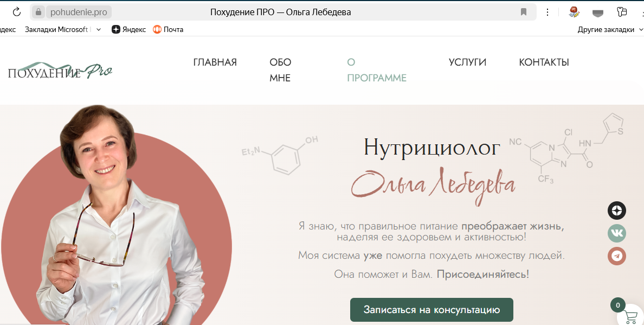Open the УСЛУГИ navigation menu item

click(467, 62)
